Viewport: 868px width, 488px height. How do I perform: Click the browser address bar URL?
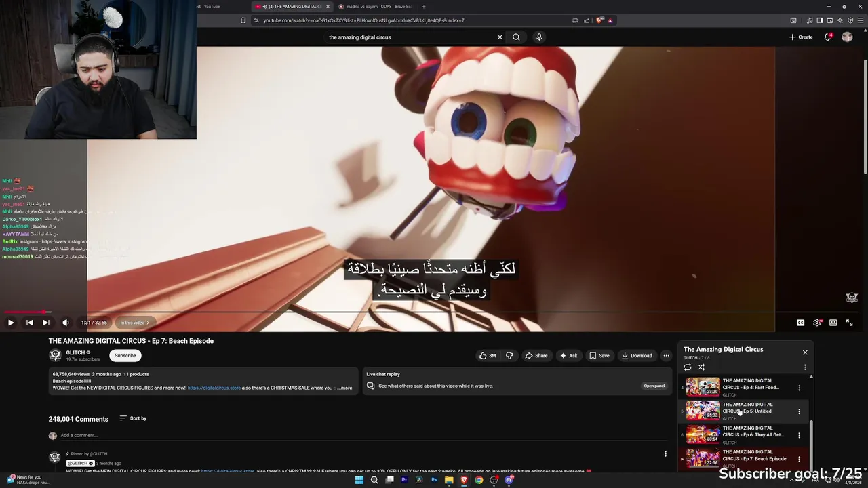click(x=363, y=20)
